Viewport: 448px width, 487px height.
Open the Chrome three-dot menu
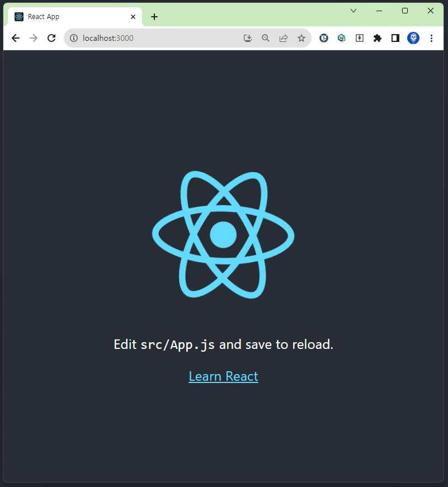pyautogui.click(x=431, y=38)
